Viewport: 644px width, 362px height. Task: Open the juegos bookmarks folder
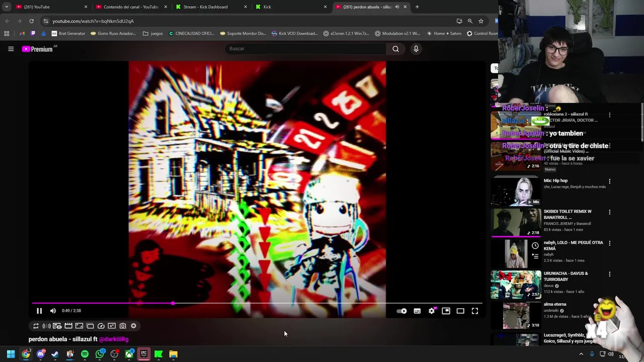[153, 34]
